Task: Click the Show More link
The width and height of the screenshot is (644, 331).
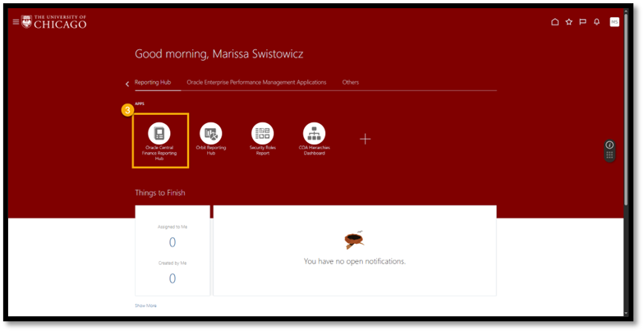Action: [x=146, y=306]
